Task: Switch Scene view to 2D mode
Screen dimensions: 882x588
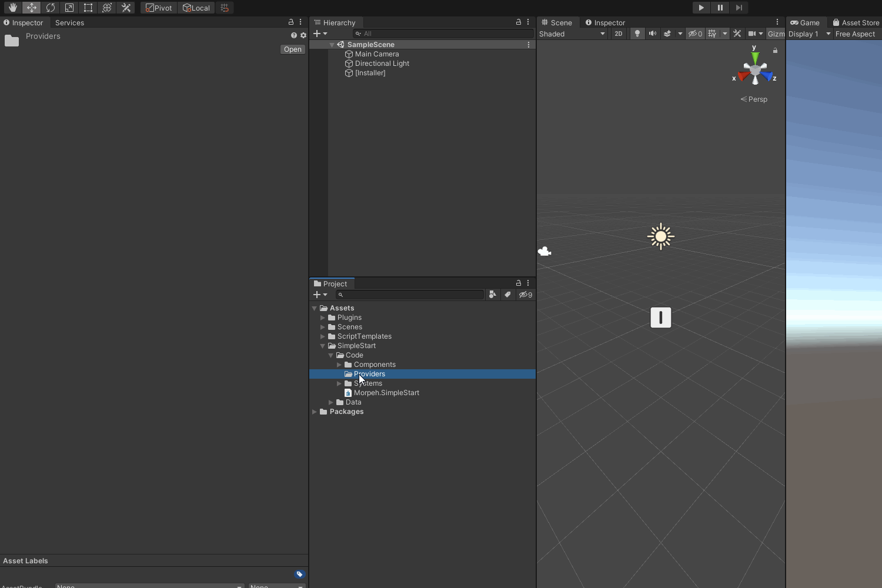Action: point(619,34)
